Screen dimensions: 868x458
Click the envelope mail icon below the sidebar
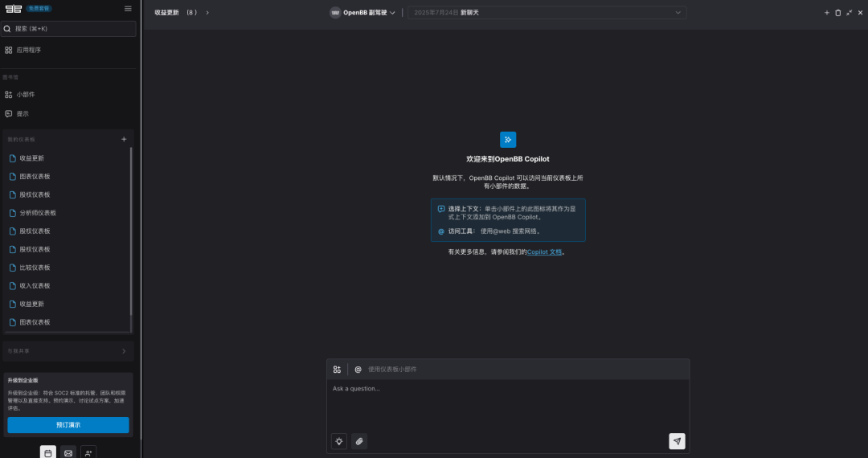click(x=68, y=453)
